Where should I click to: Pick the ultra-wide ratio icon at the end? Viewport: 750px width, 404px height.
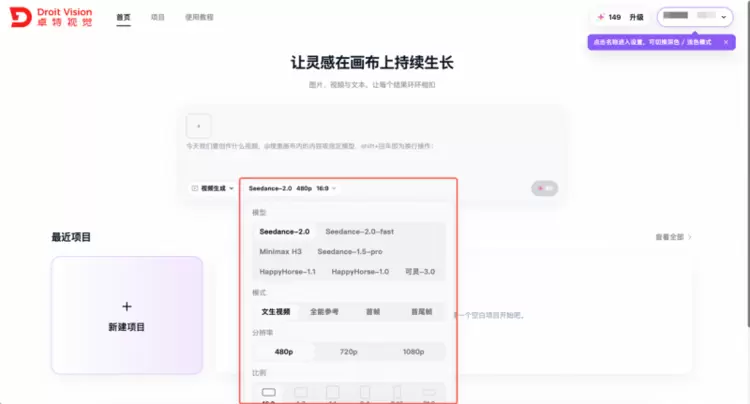429,393
